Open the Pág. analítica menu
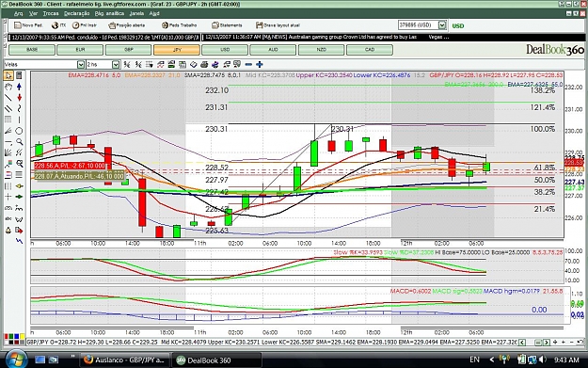Viewport: 588px width, 368px height. tap(109, 13)
